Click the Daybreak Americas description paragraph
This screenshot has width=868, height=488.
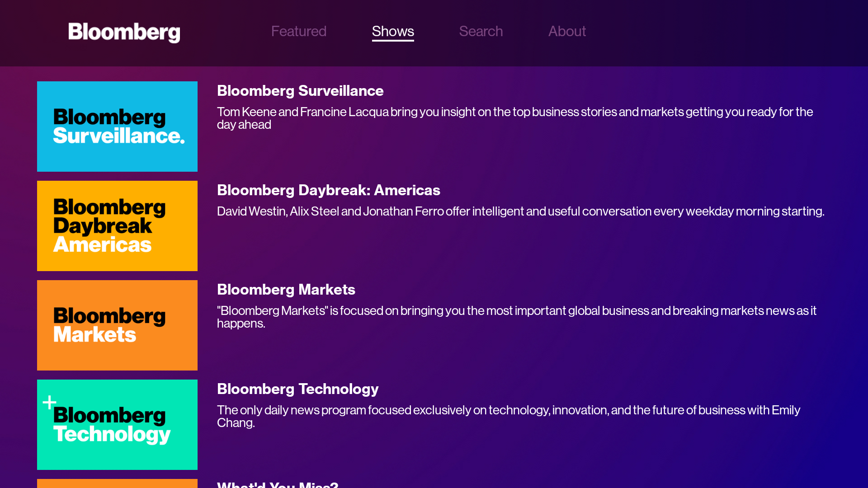coord(521,211)
